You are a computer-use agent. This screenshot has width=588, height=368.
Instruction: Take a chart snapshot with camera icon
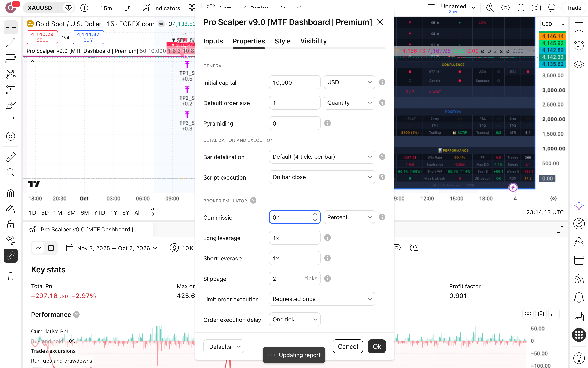536,8
